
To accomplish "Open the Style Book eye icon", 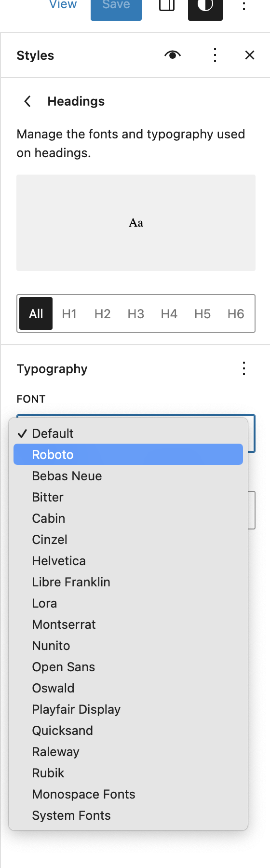I will (173, 55).
